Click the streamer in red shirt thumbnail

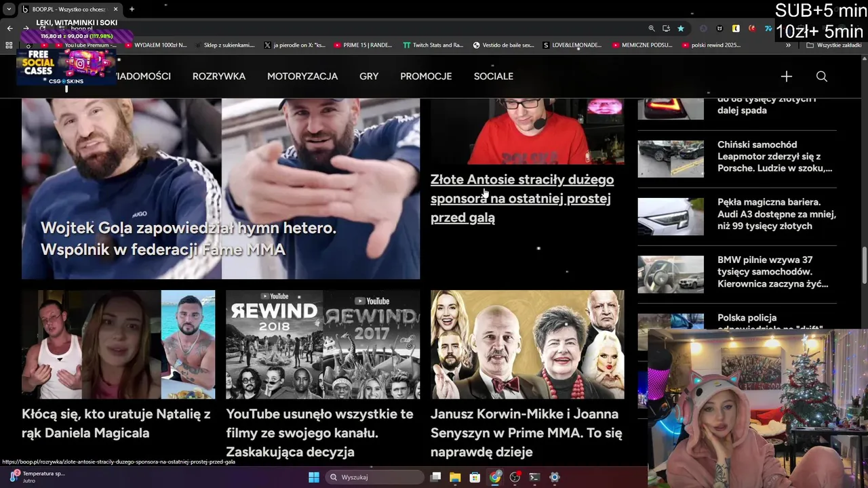point(528,131)
